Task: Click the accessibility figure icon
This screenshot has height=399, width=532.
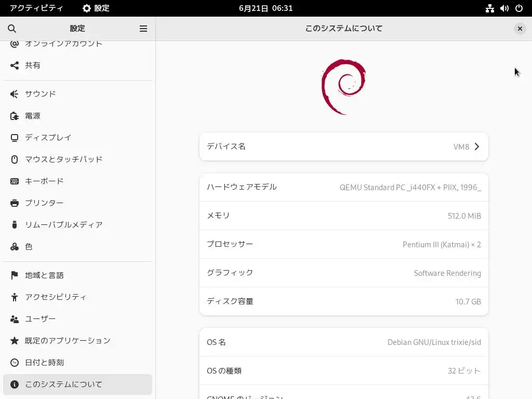Action: click(x=14, y=297)
